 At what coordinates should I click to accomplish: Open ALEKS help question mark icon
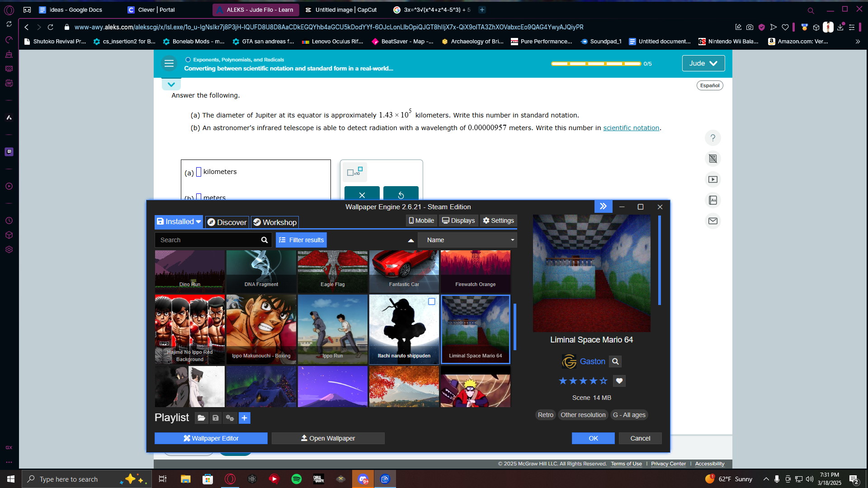(x=713, y=138)
